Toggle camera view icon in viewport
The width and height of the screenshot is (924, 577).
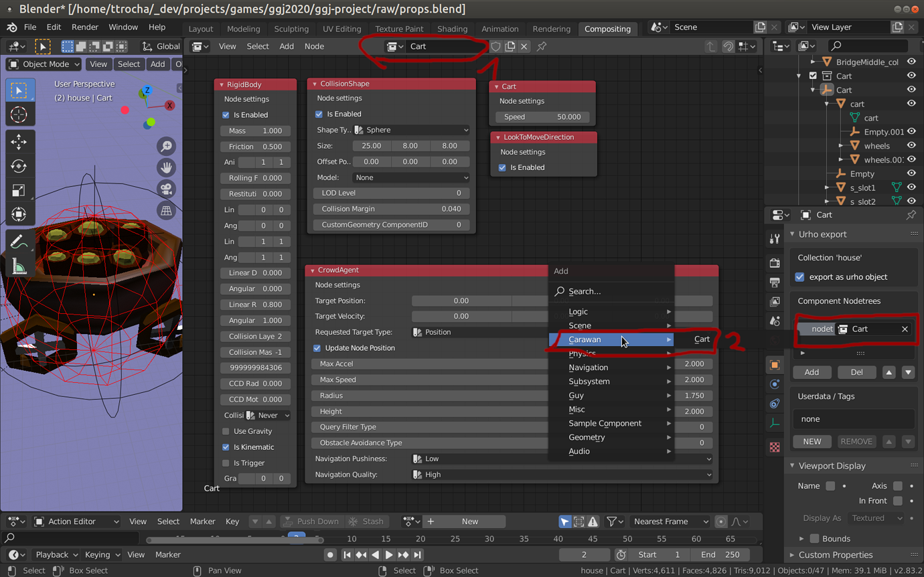[x=166, y=189]
